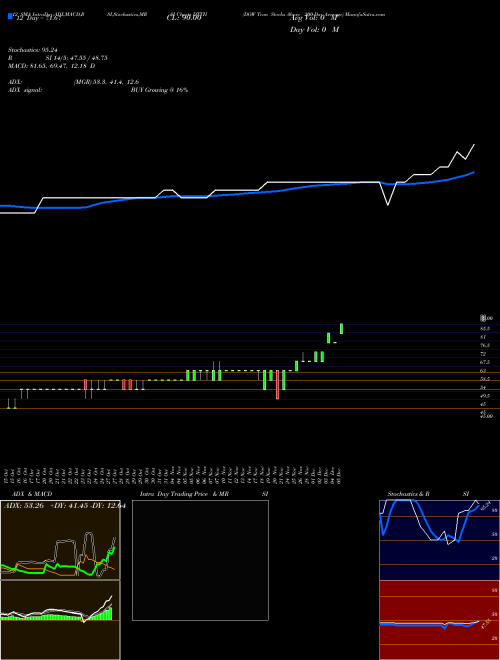The image size is (500, 660).
Task: Open the blue Stochastics mini chart
Action: click(439, 540)
